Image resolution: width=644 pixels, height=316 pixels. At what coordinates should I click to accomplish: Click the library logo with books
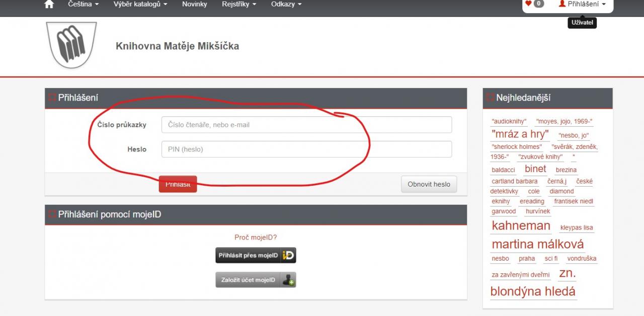pos(71,45)
